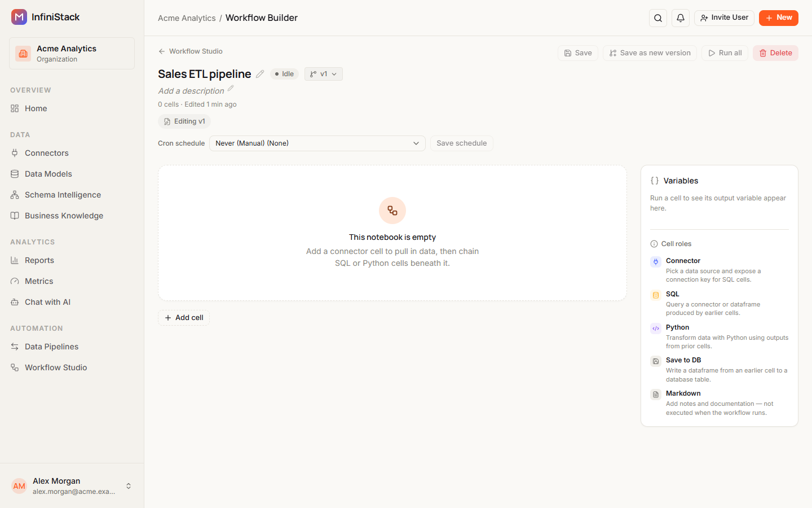
Task: Click the Python cell role icon
Action: pos(656,329)
